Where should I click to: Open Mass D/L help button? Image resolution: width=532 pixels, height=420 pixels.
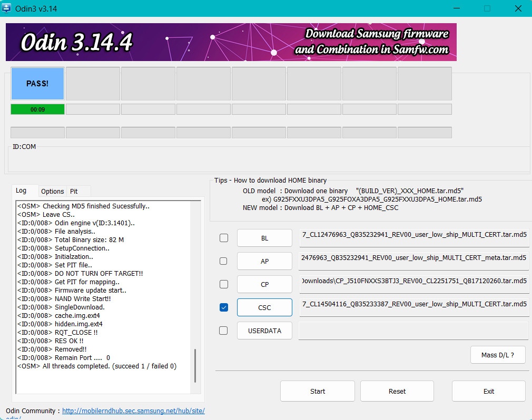point(498,355)
